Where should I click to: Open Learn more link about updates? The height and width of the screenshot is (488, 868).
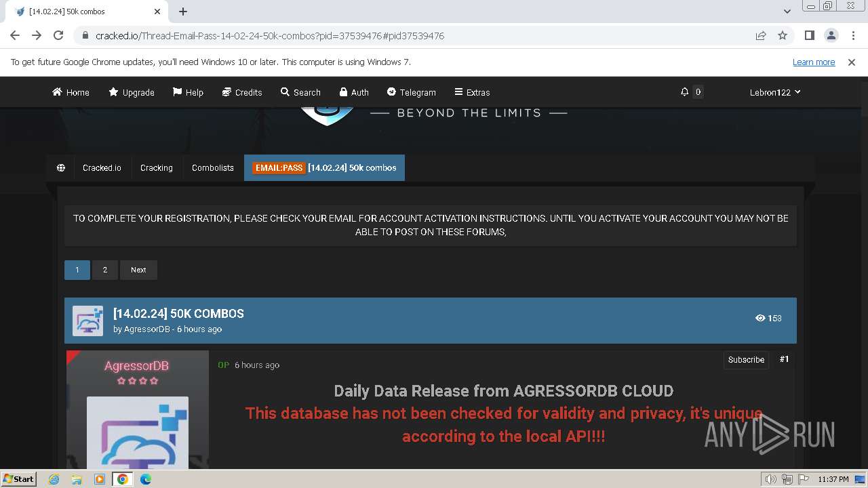814,62
